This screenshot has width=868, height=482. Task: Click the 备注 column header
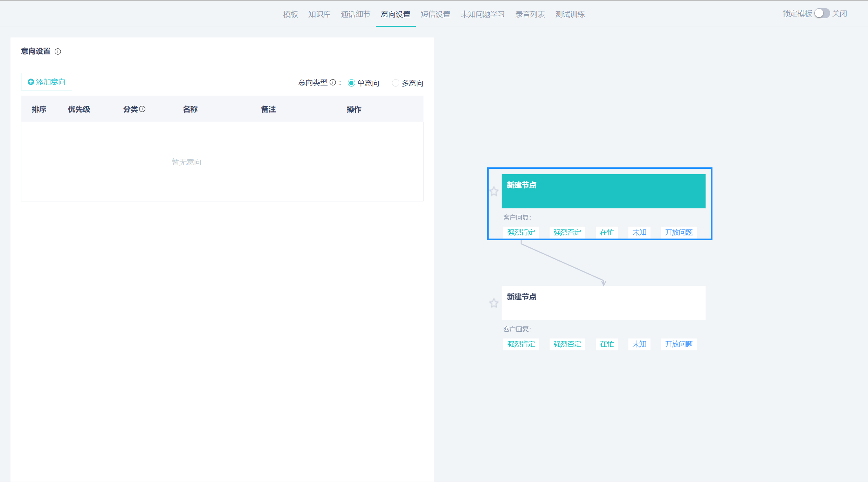(268, 109)
